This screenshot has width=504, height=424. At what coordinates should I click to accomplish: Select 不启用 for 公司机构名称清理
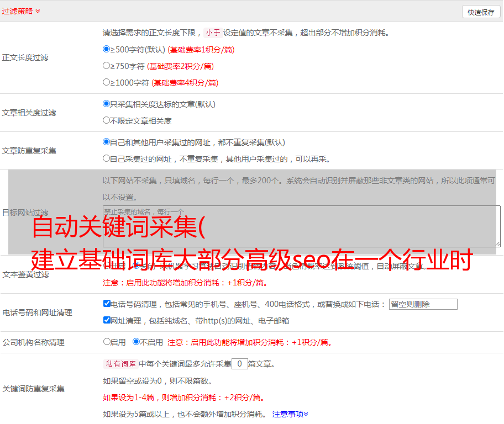point(136,342)
